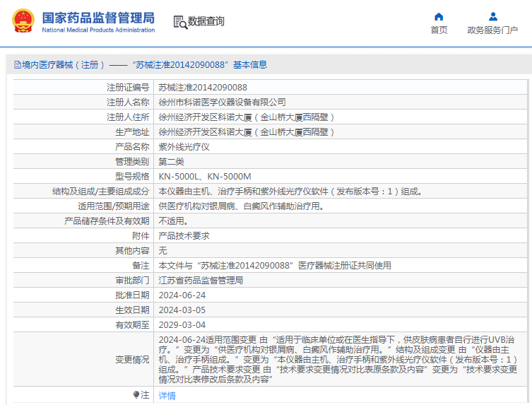This screenshot has width=532, height=405.
Task: Click expiry date 2029-03-04 value
Action: pos(182,325)
